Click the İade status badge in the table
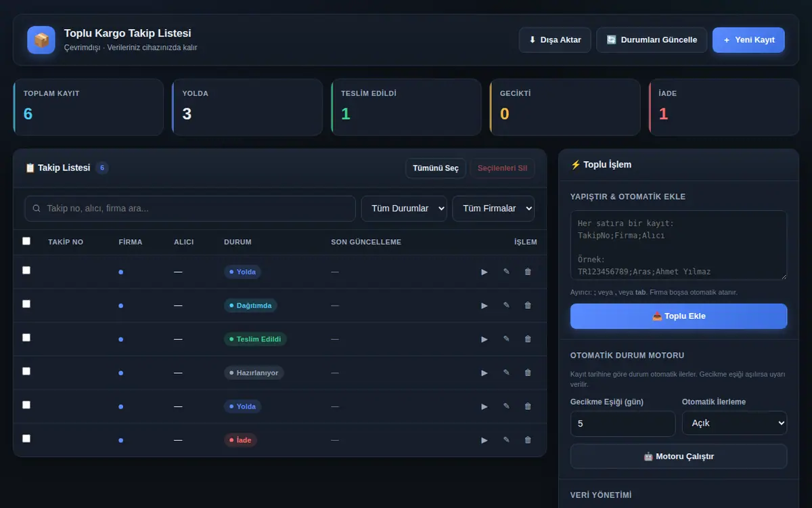 point(240,440)
